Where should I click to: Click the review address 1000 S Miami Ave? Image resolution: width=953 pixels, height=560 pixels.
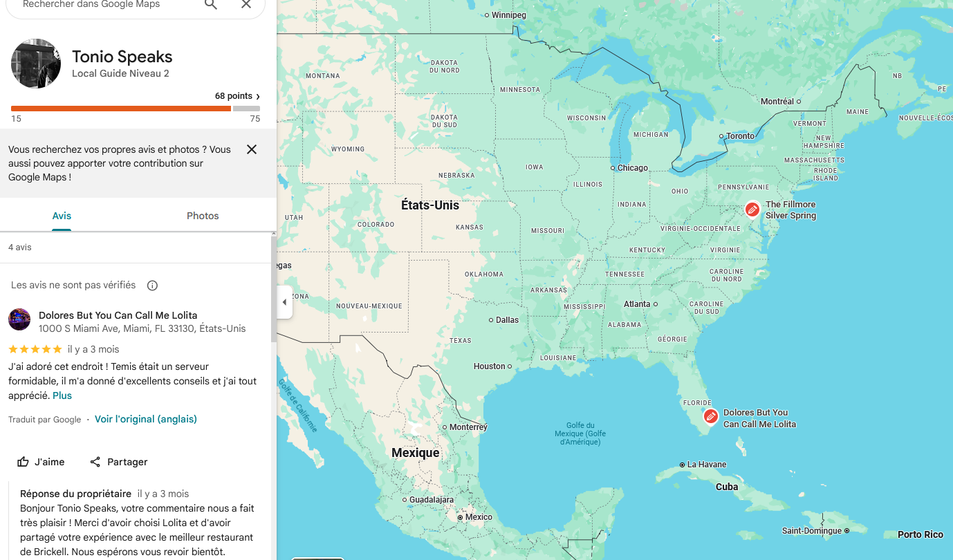[x=142, y=328]
